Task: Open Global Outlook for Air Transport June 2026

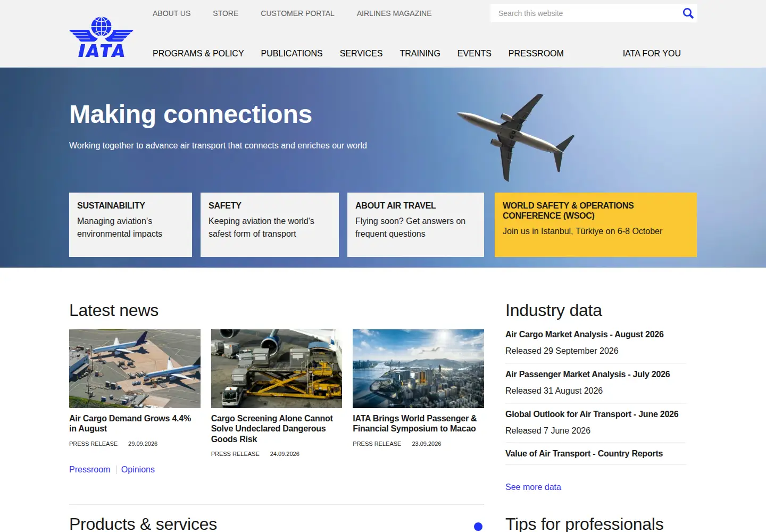Action: click(x=592, y=414)
